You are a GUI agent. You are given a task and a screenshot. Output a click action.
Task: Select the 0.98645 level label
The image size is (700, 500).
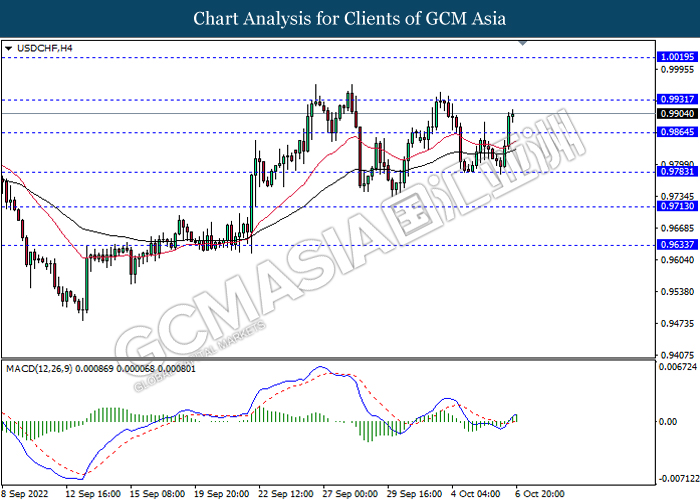[x=677, y=132]
